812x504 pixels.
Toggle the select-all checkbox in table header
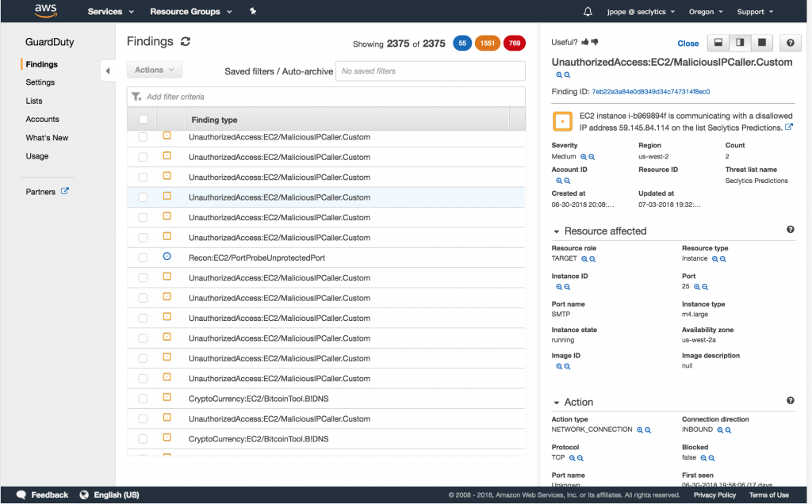click(x=144, y=120)
